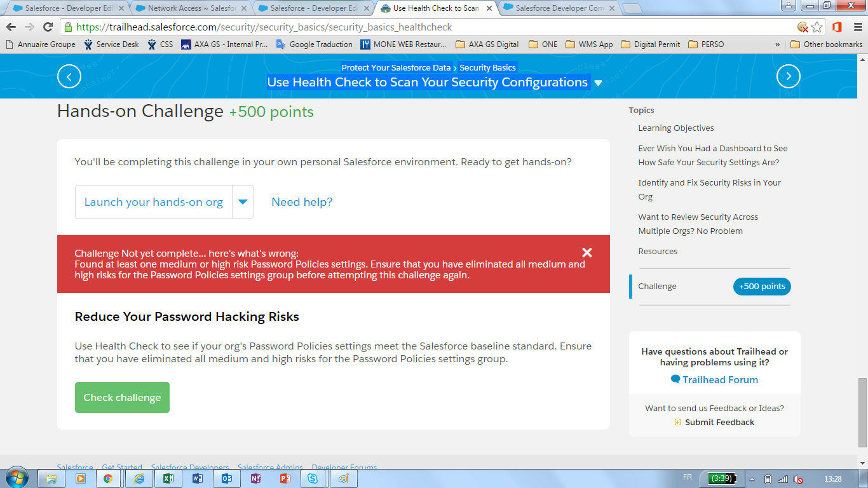The height and width of the screenshot is (488, 868).
Task: Switch to the Salesforce Developer Community tab
Action: click(x=559, y=8)
